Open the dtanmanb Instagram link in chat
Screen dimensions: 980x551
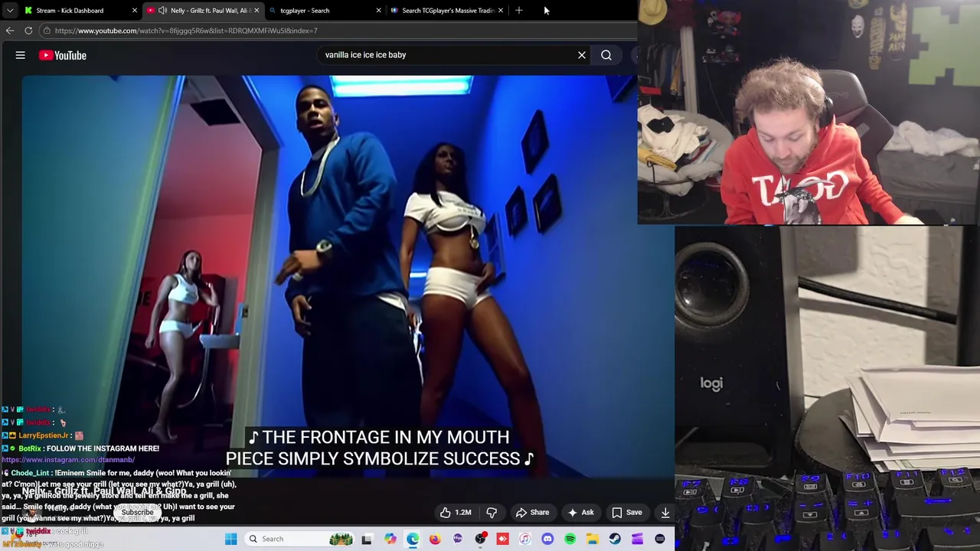68,460
